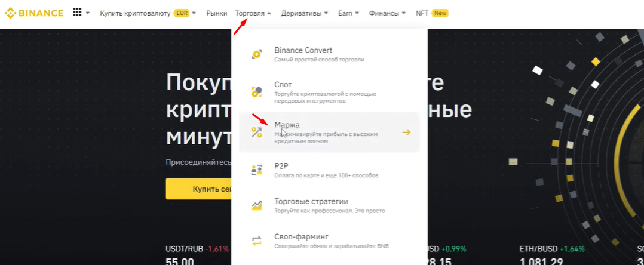The height and width of the screenshot is (265, 644).
Task: Expand the Деривативы dropdown menu
Action: [305, 13]
